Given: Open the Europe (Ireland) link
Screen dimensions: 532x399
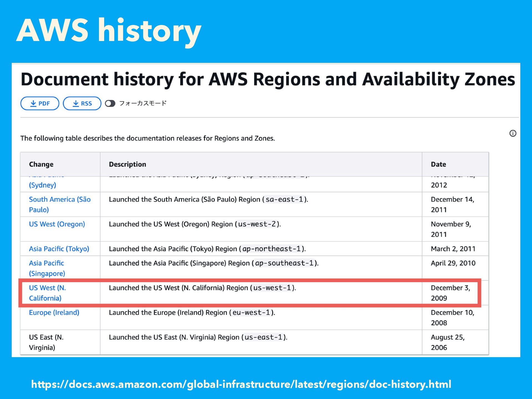Looking at the screenshot, I should pos(54,313).
